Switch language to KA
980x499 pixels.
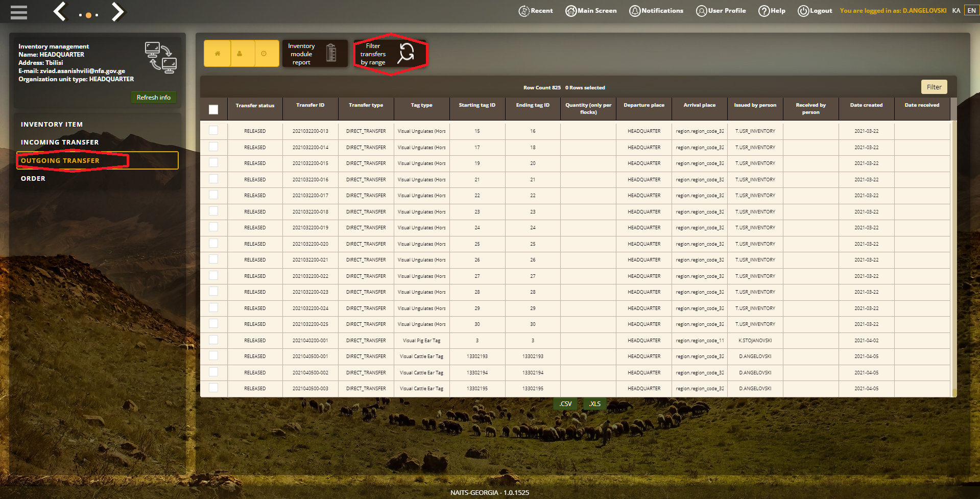pos(956,11)
